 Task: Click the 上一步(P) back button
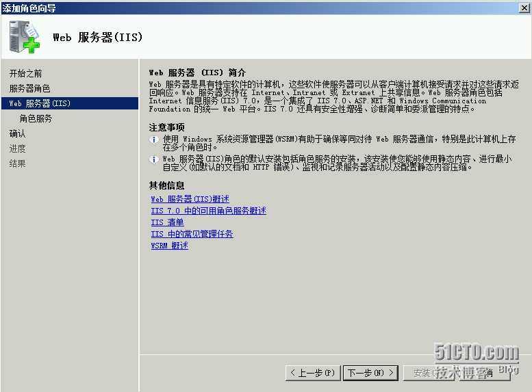click(313, 373)
